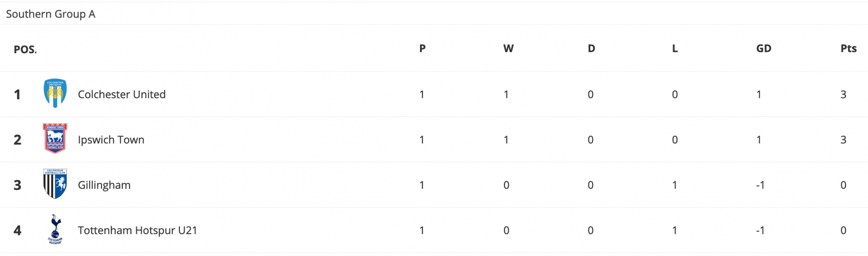Click position number 4 in the table
This screenshot has height=256, width=868.
(x=17, y=230)
